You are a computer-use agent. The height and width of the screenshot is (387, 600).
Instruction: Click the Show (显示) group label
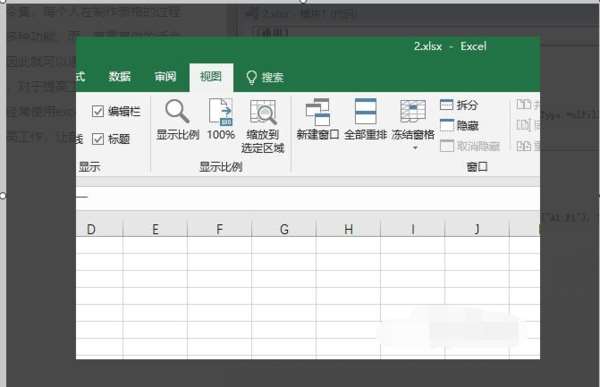point(90,167)
